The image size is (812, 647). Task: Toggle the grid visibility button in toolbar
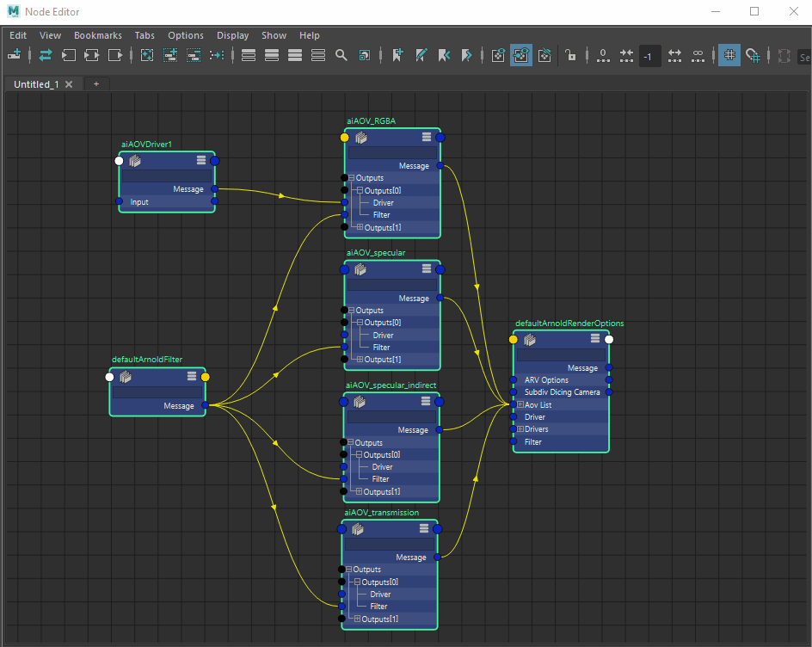[x=729, y=55]
